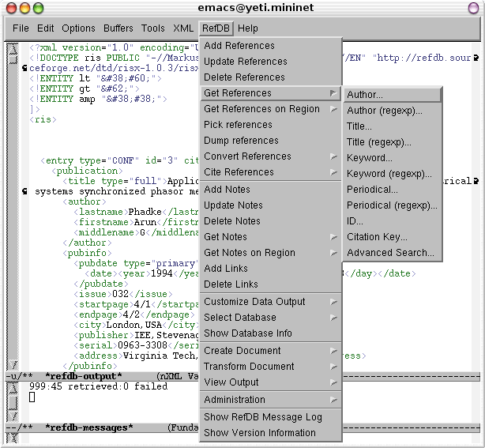Click the red close window button
This screenshot has height=448, width=485.
pyautogui.click(x=9, y=8)
